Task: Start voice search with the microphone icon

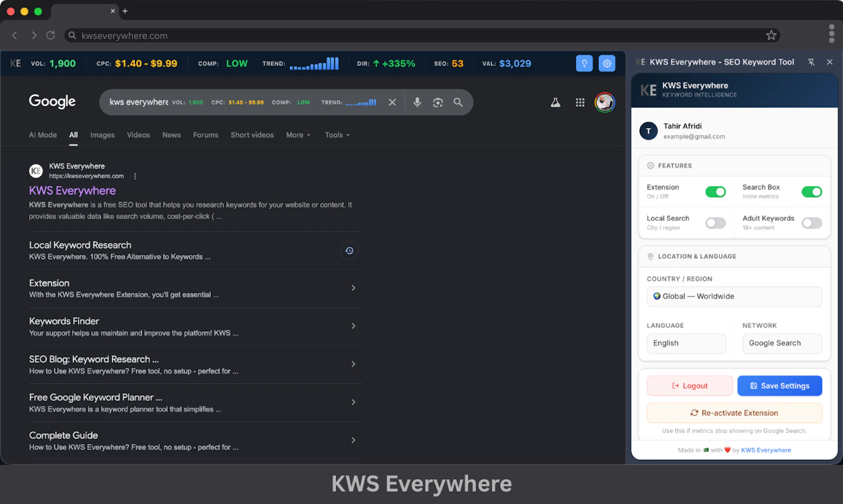Action: [x=417, y=102]
